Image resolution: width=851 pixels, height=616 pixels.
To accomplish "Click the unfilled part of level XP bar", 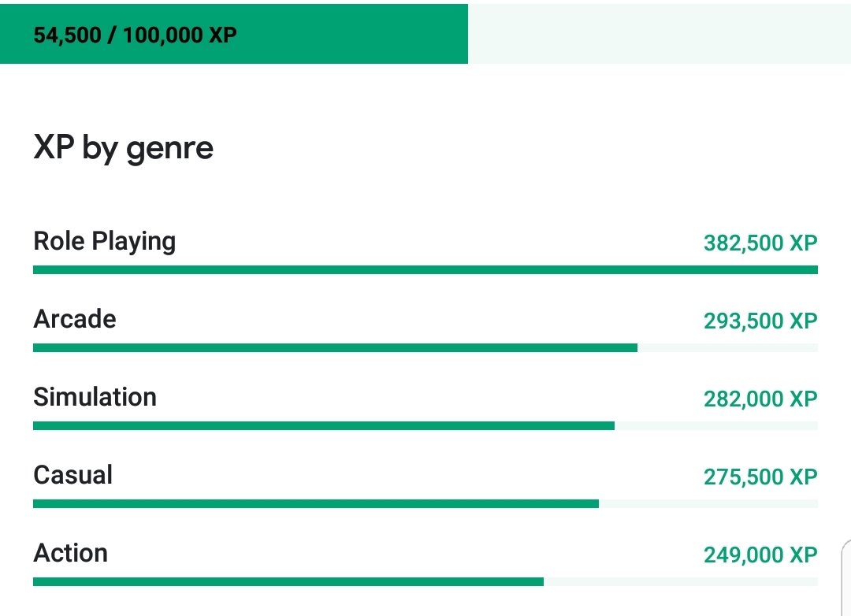I will [x=660, y=34].
